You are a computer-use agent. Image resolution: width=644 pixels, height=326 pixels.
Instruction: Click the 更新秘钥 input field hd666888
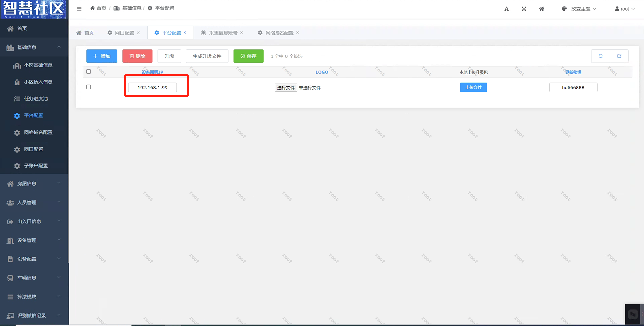pos(573,88)
